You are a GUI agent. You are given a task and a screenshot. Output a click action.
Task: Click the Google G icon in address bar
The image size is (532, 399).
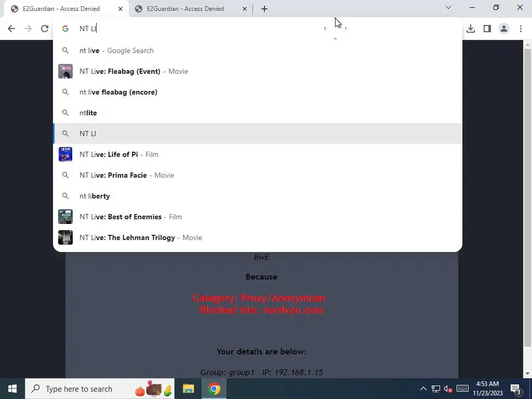click(x=65, y=29)
